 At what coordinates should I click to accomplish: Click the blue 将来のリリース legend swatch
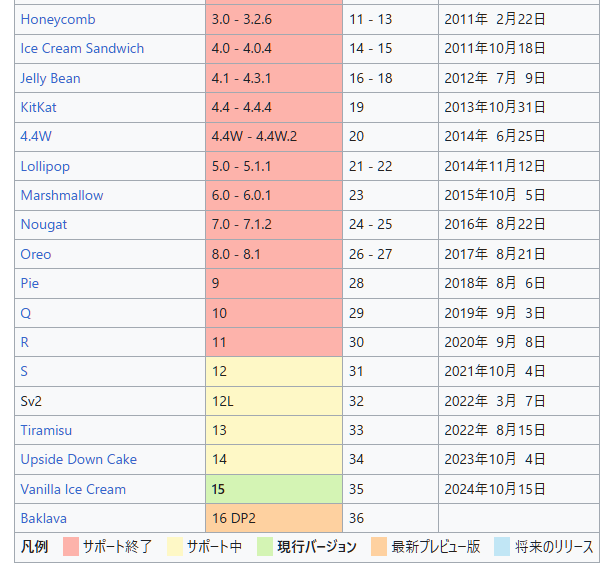pyautogui.click(x=502, y=547)
